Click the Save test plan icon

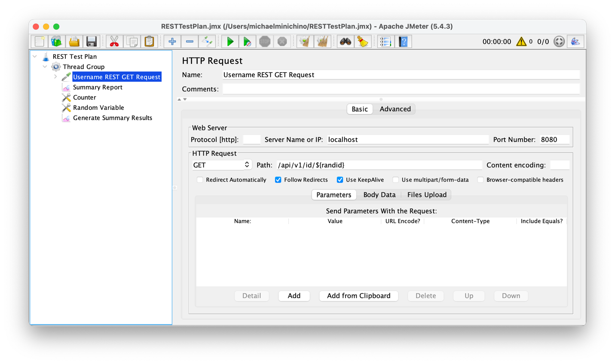(92, 42)
